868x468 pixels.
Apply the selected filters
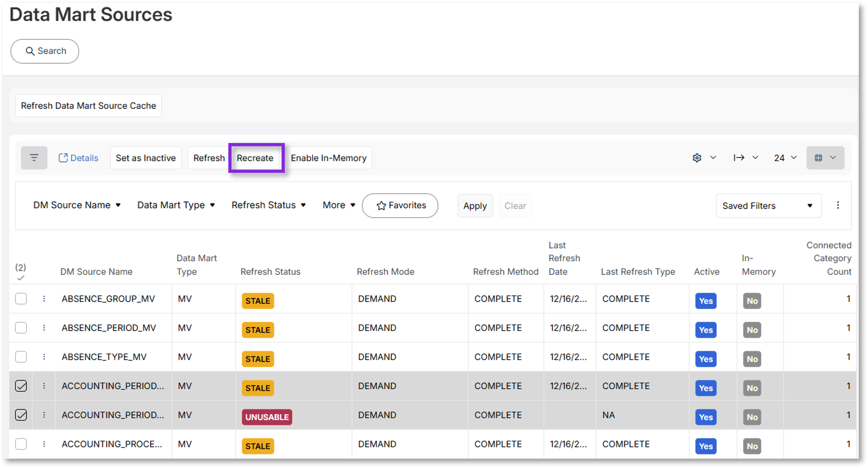(x=475, y=205)
